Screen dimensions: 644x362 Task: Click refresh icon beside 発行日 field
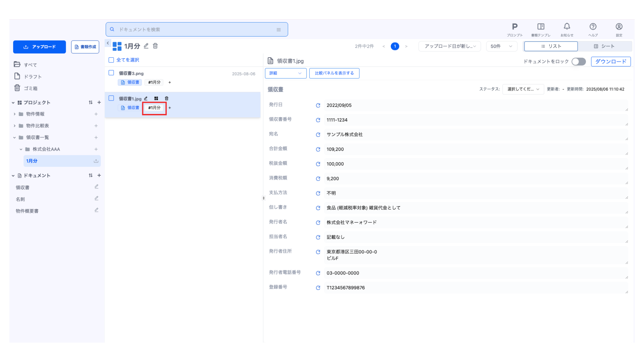[318, 106]
